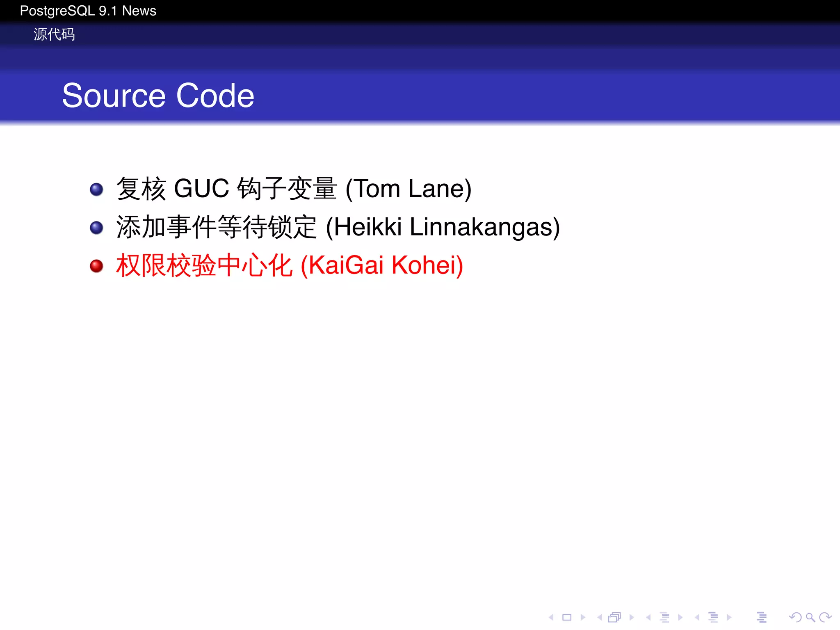This screenshot has width=840, height=630.
Task: Click the blue bullet beside Tom Lane
Action: pyautogui.click(x=96, y=189)
